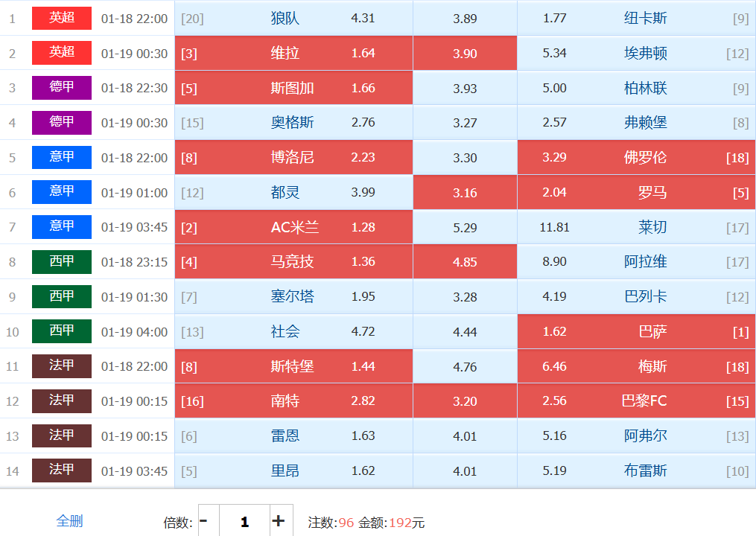Image resolution: width=756 pixels, height=536 pixels.
Task: Deselect draw odds 4.85 in 马竞技 match
Action: tap(465, 262)
